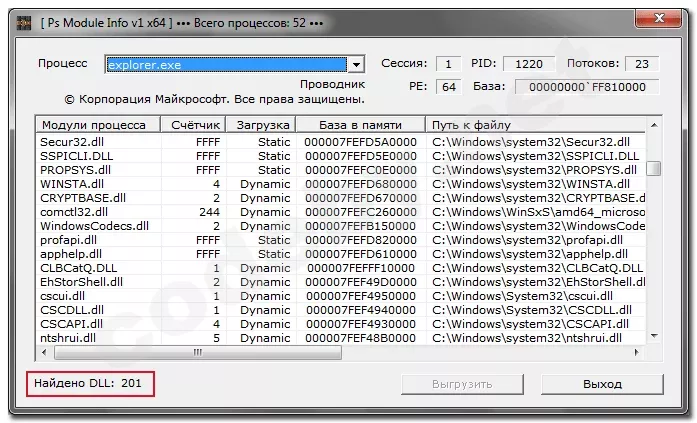Click the Microsoft copyright text line
This screenshot has width=697, height=423.
(x=215, y=99)
